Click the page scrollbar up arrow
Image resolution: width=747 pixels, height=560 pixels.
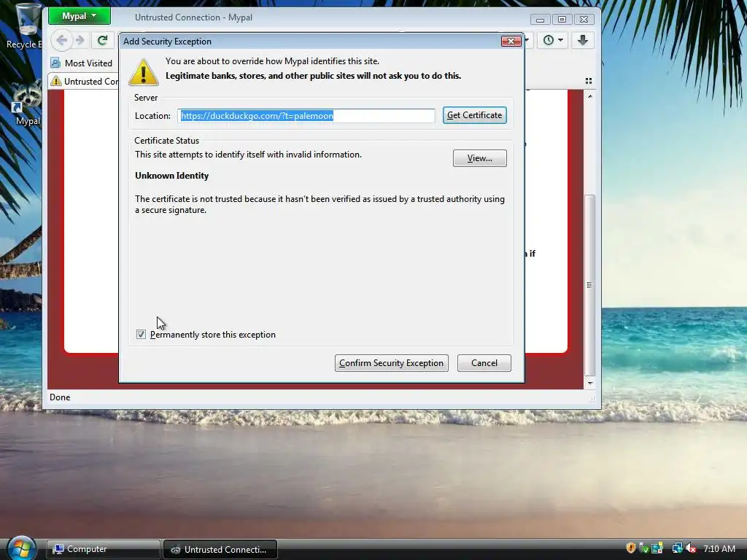coord(590,96)
